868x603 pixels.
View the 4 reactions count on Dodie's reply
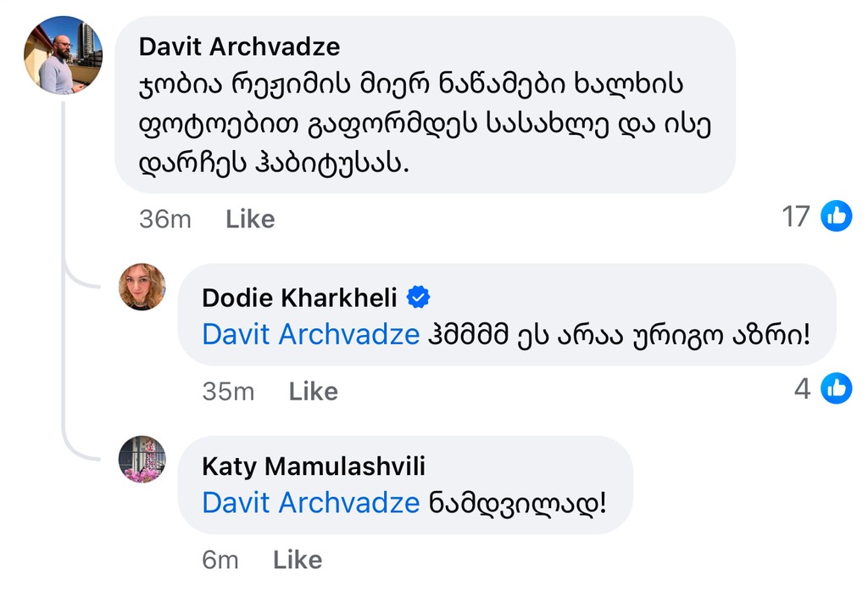click(802, 388)
